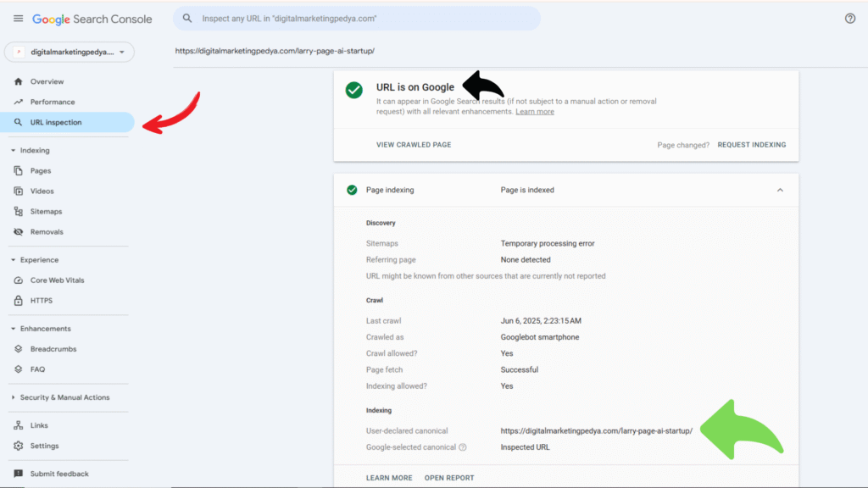
Task: Follow the Learn more link
Action: [535, 111]
